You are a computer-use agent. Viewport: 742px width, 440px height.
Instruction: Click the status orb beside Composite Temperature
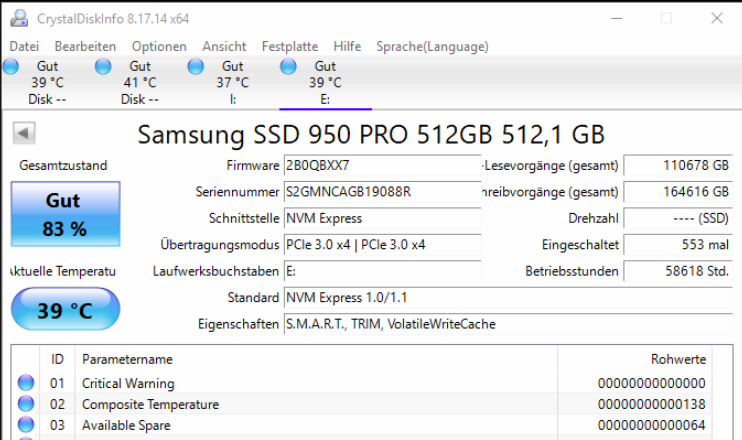point(26,404)
